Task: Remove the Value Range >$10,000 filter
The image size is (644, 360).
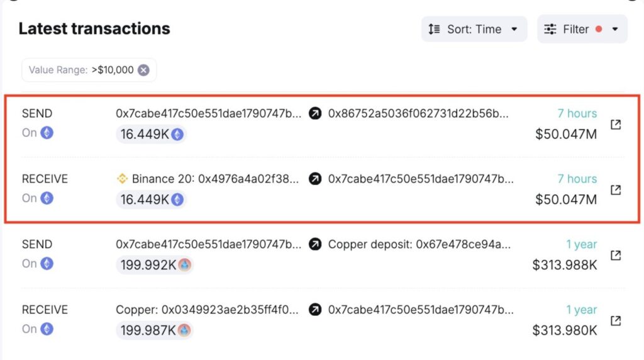Action: pyautogui.click(x=143, y=70)
